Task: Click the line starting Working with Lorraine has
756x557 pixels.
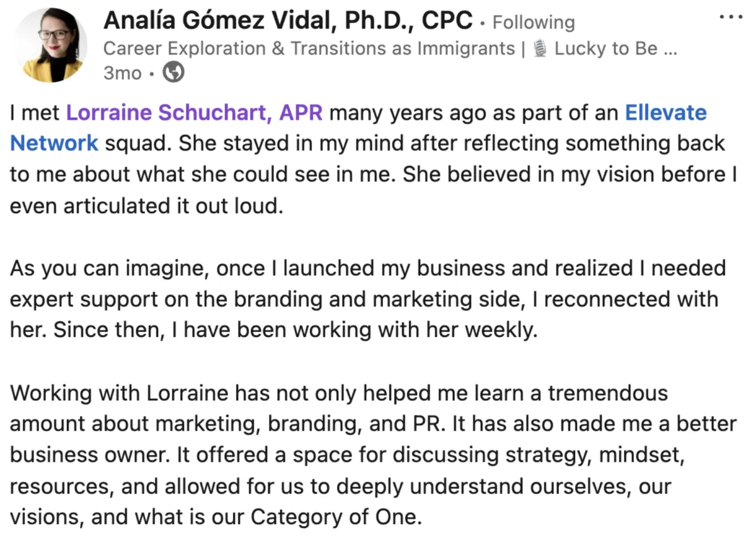Action: point(339,393)
